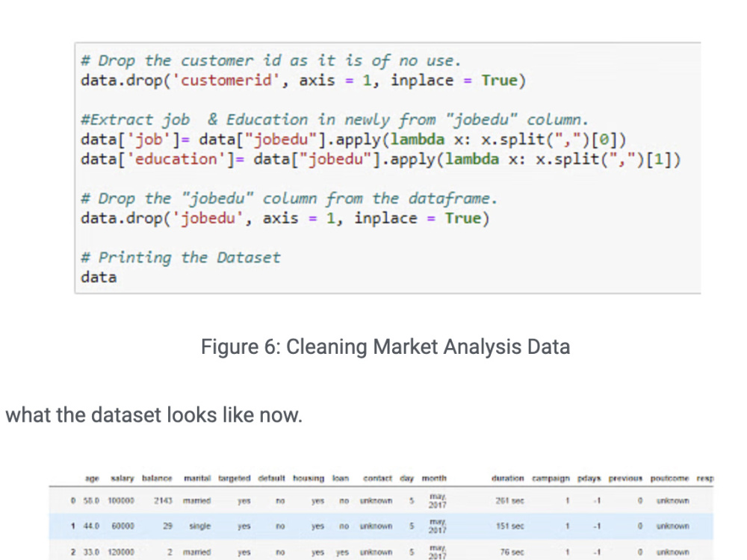747x560 pixels.
Task: Click the '# Printing the Dataset' comment
Action: [x=181, y=258]
